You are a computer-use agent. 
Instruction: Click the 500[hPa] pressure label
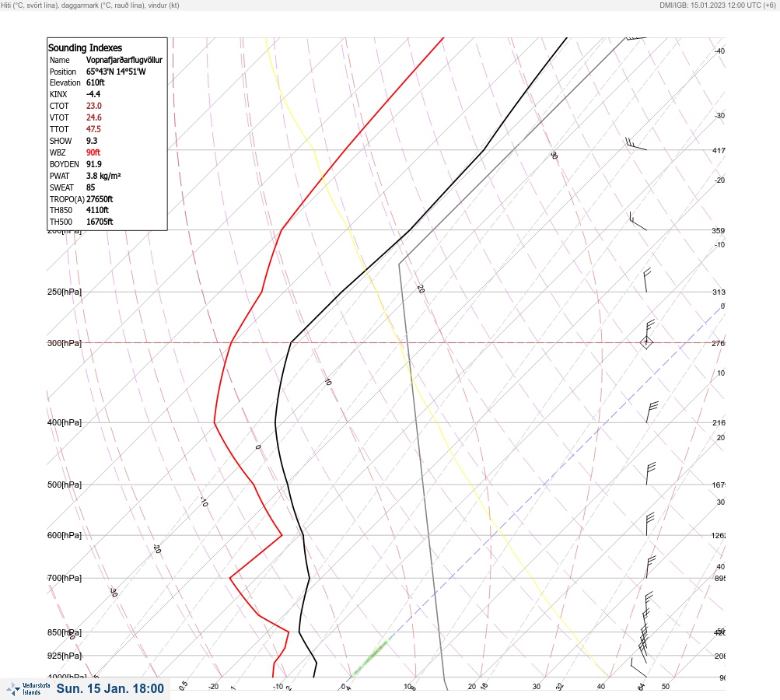point(65,485)
